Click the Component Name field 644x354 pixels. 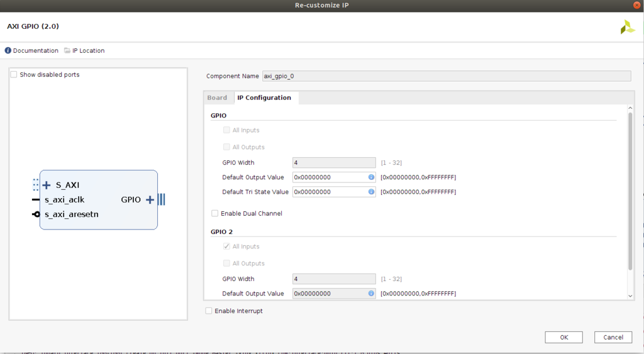pos(447,76)
